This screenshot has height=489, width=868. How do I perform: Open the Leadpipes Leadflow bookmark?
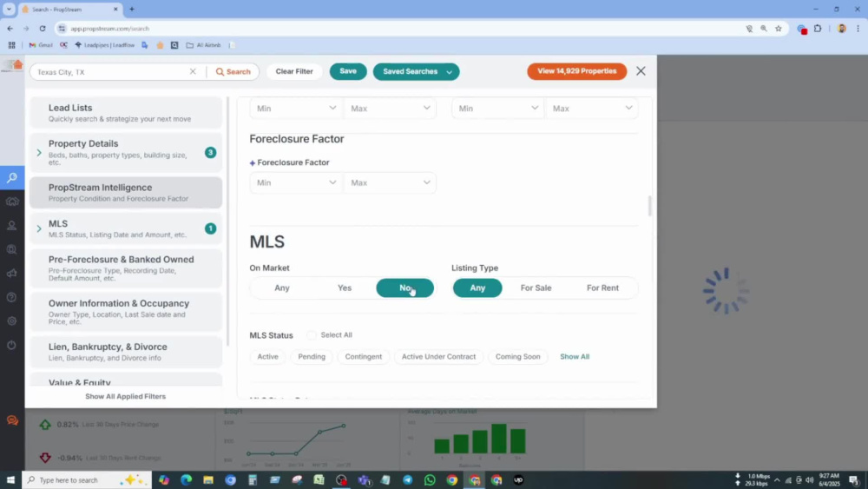point(105,45)
